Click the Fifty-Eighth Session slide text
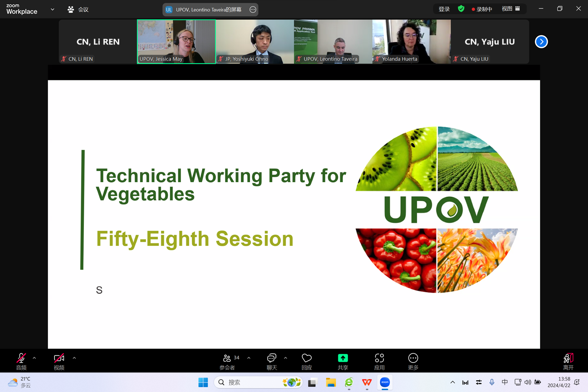The height and width of the screenshot is (392, 588). tap(195, 239)
